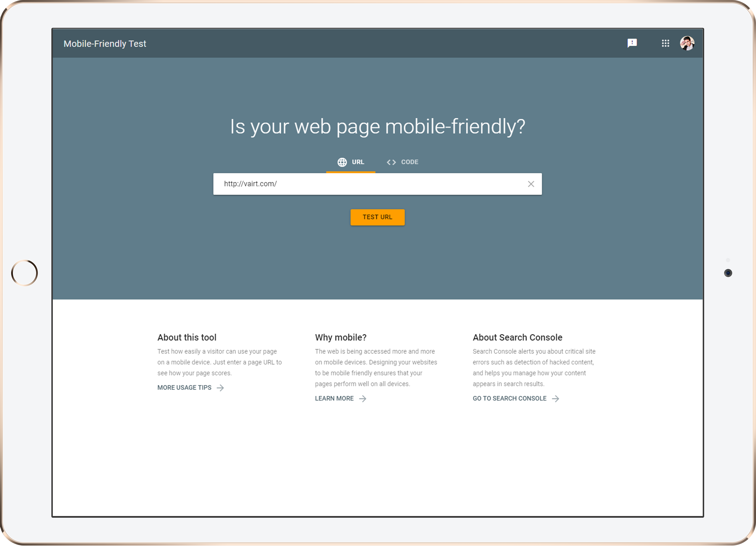Viewport: 756px width, 546px height.
Task: Click the 'Why mobile?' heading
Action: pyautogui.click(x=341, y=337)
